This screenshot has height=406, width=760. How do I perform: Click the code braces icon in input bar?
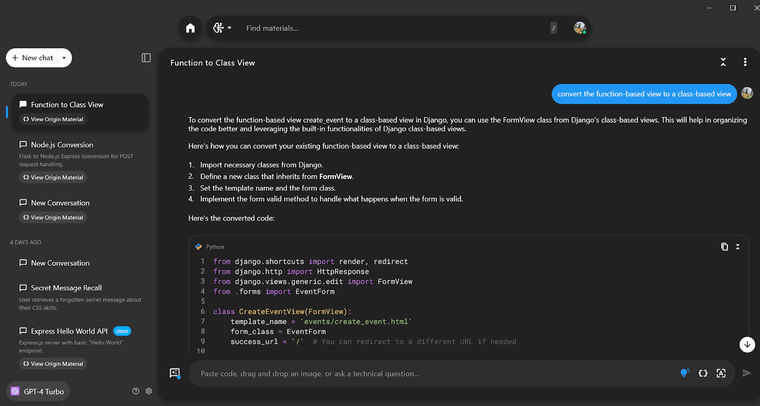click(703, 373)
